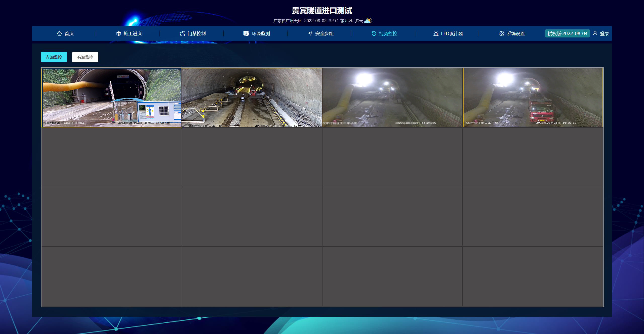Open 安全步距 menu entry
This screenshot has height=334, width=644.
[x=321, y=33]
